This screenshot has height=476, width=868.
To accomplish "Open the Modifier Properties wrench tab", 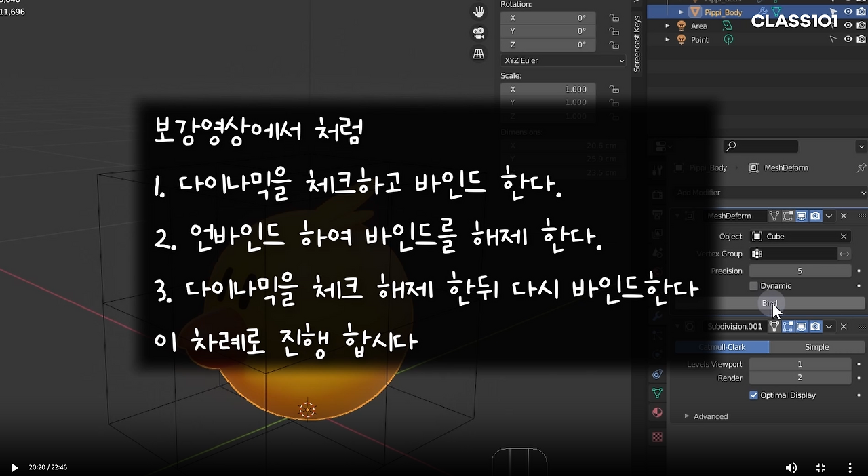I will (x=656, y=315).
